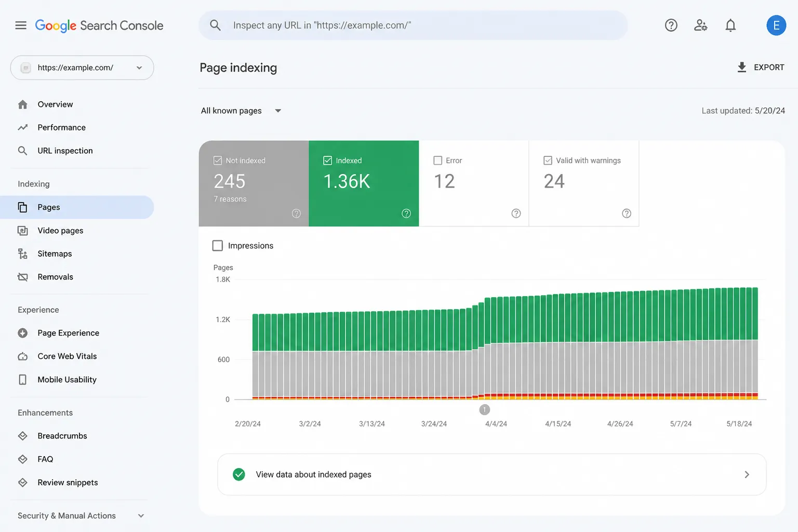Click the Performance trend icon

[x=23, y=127]
